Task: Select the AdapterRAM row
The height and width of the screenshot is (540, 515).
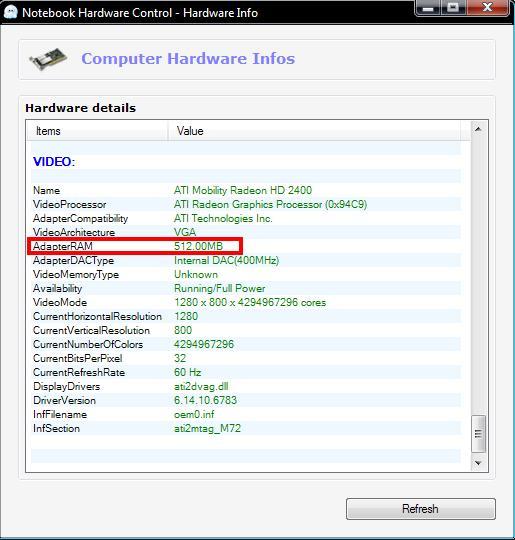Action: coord(246,246)
